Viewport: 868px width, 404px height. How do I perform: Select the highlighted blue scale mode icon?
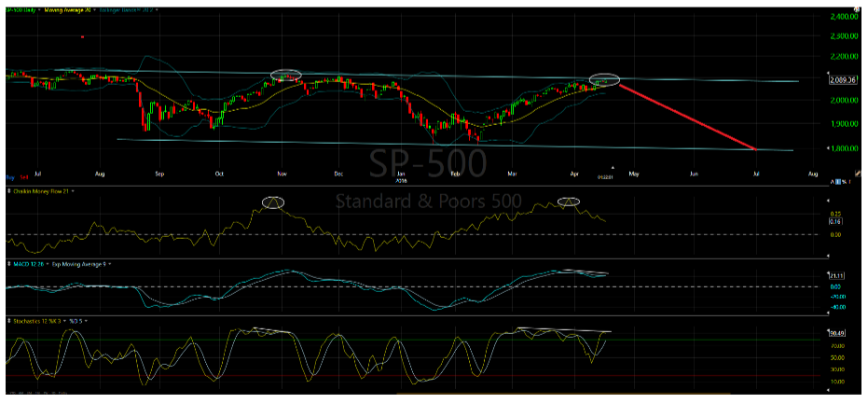click(838, 182)
